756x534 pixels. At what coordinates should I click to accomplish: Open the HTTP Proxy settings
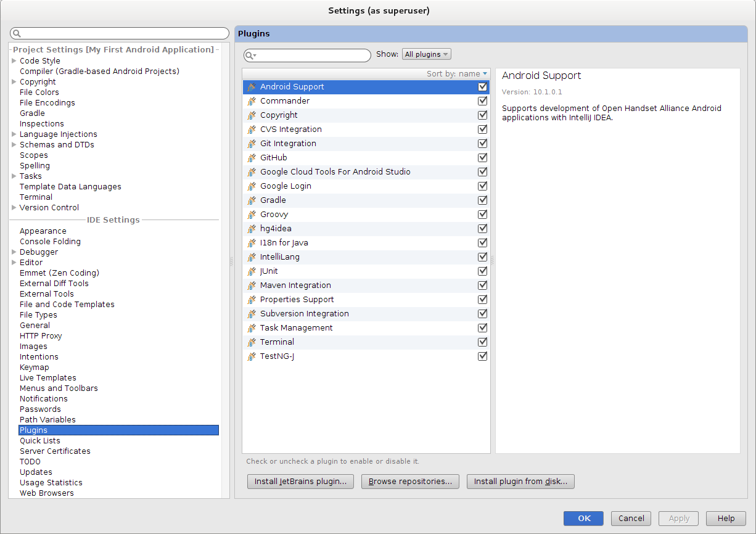tap(41, 336)
